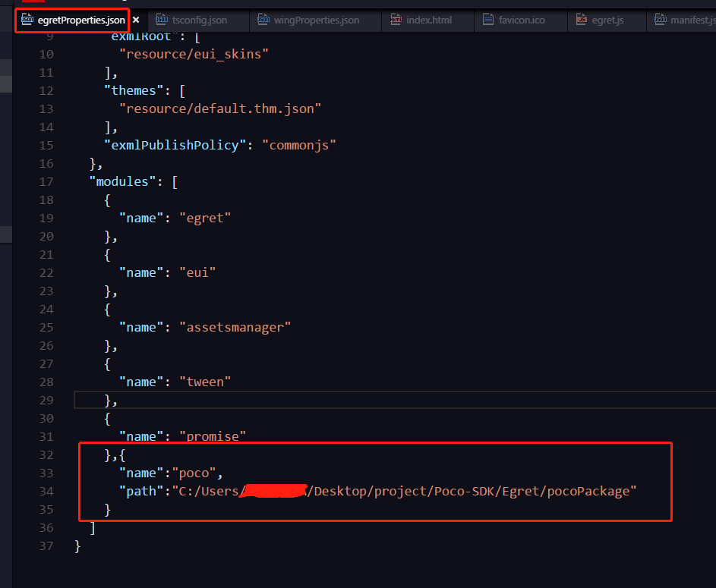Click the JSON icon on tsconfig.json tab

(162, 19)
